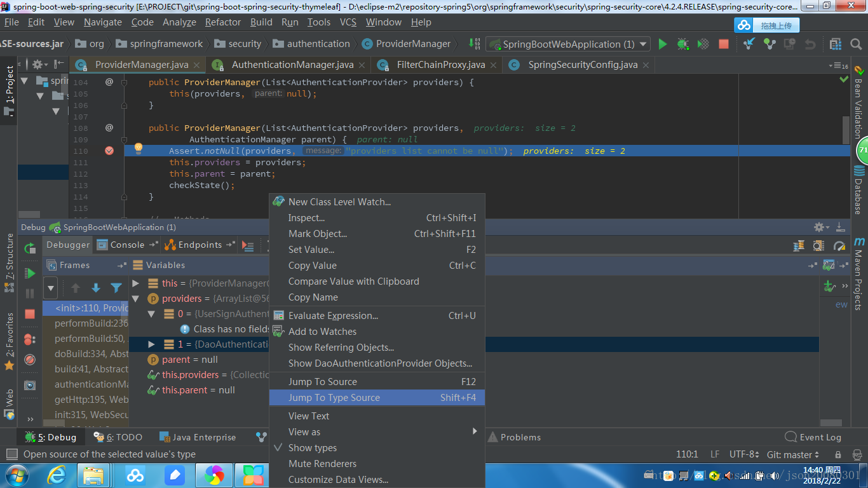
Task: Go to previous frame with the up arrow
Action: (x=76, y=288)
